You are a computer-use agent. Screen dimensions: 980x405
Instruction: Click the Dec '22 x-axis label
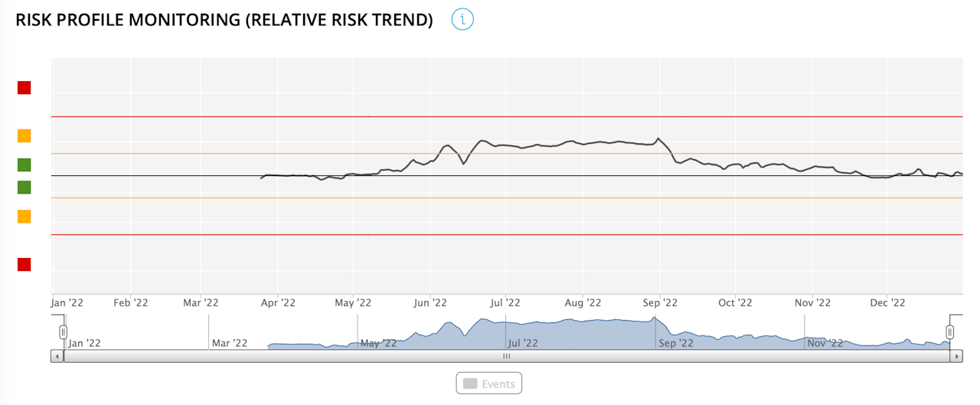tap(888, 302)
